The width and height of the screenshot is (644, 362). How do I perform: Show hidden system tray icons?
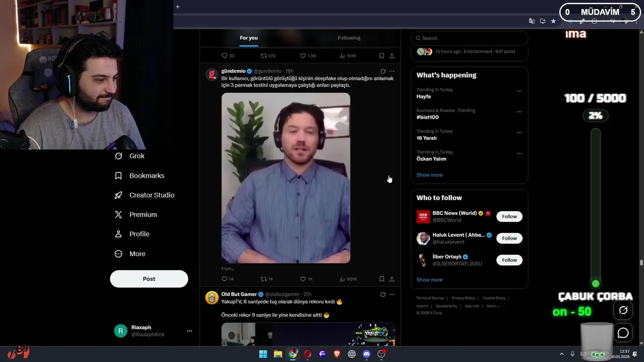click(x=561, y=354)
